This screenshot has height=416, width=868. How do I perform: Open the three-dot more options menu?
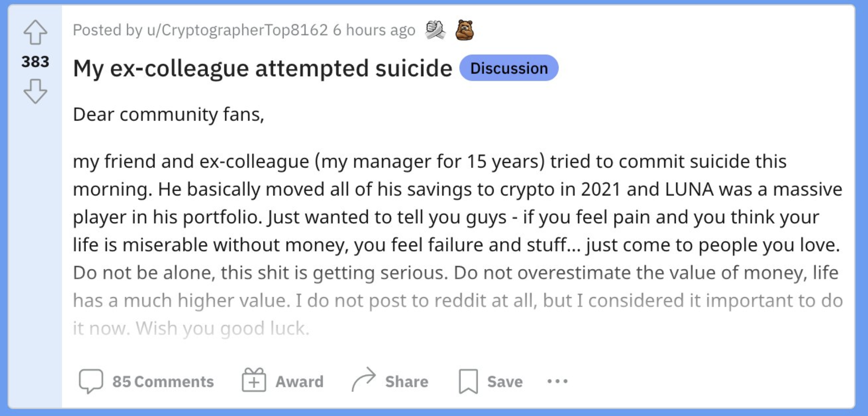coord(557,381)
